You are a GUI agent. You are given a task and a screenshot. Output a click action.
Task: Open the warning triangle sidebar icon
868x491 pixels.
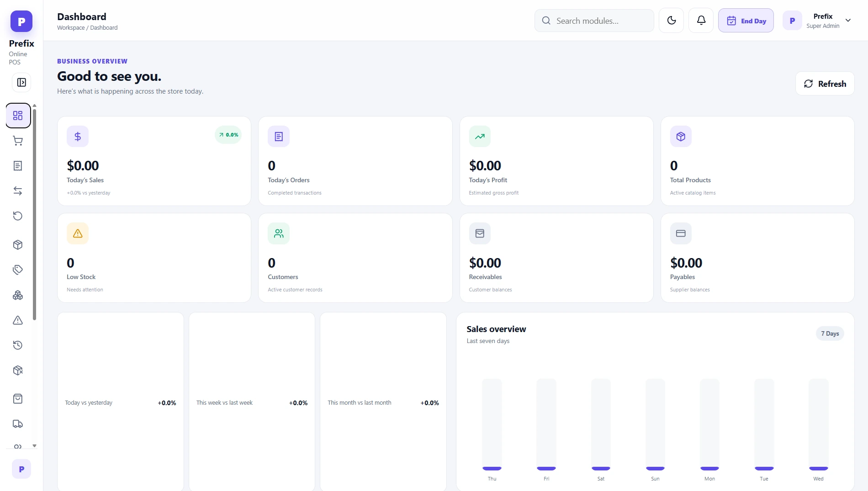pyautogui.click(x=18, y=320)
